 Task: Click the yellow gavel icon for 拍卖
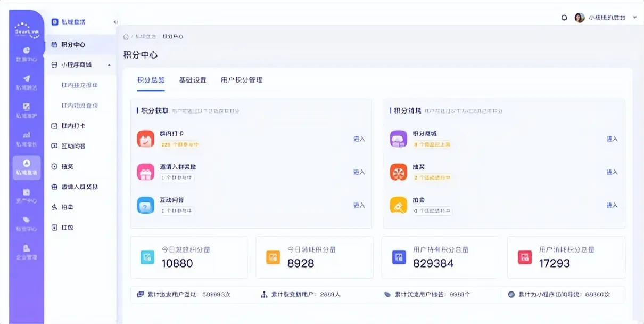398,205
